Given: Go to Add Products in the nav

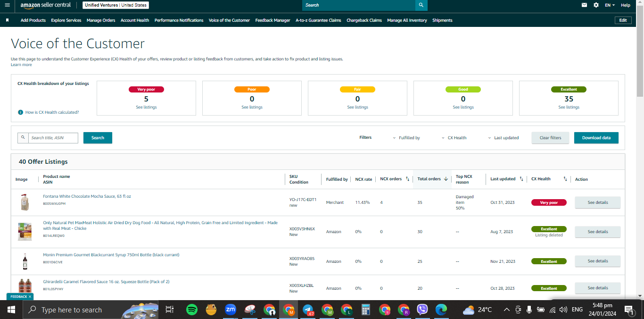Looking at the screenshot, I should point(33,20).
